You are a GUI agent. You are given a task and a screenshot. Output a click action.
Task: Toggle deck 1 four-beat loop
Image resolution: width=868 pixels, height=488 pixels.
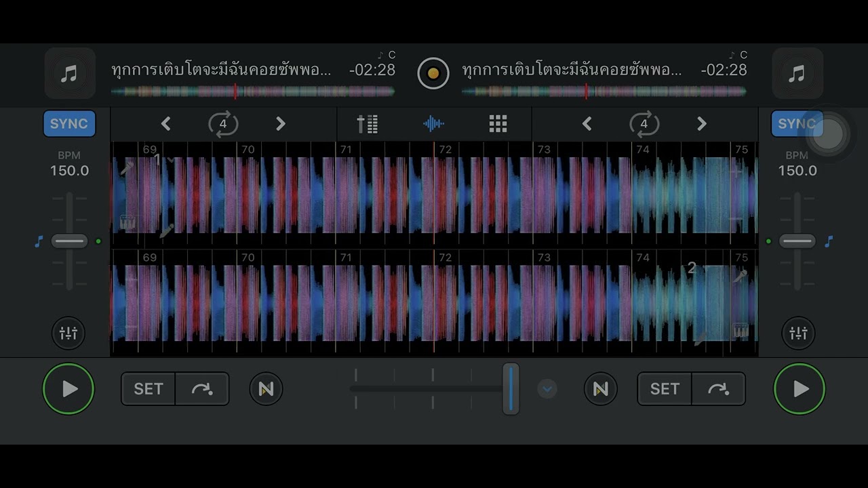(x=222, y=124)
